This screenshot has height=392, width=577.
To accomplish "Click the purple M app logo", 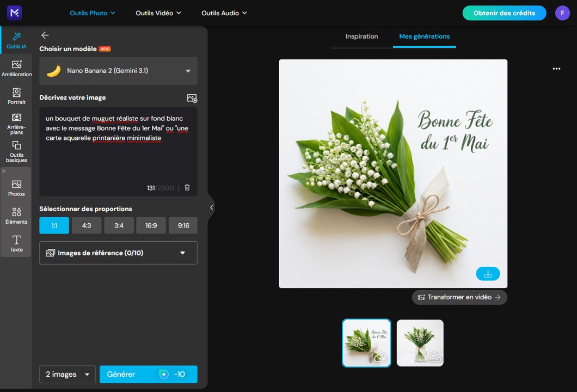I will (x=14, y=13).
